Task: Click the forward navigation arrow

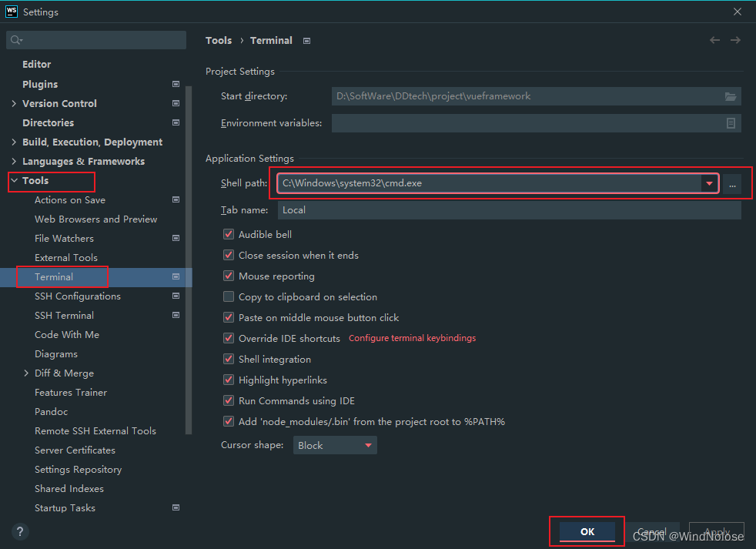Action: point(734,40)
